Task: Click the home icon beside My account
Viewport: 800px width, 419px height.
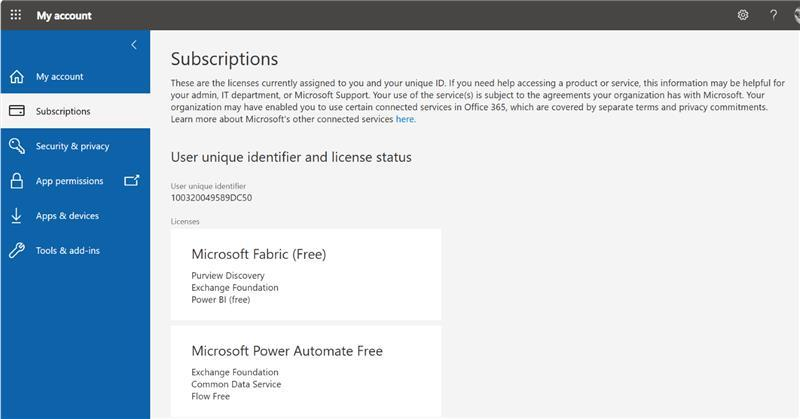Action: [17, 77]
